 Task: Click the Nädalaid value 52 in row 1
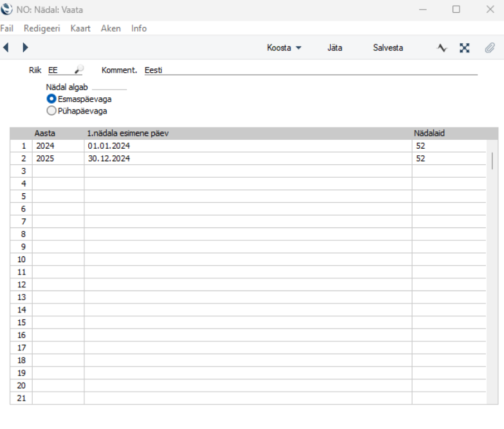click(x=449, y=146)
